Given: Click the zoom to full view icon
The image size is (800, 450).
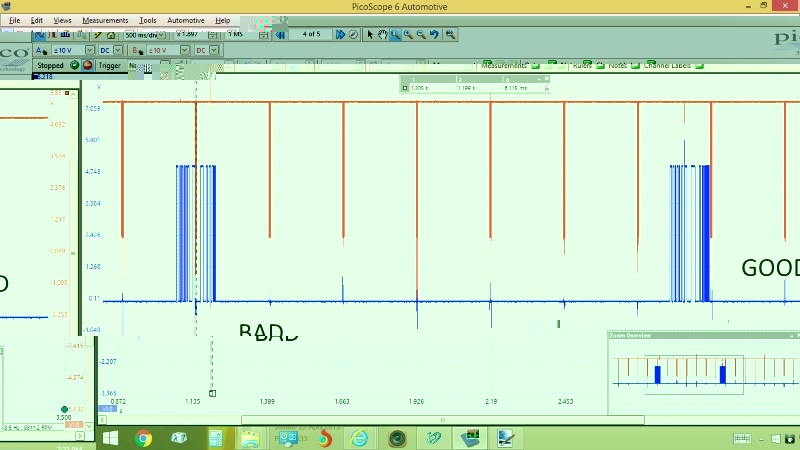Looking at the screenshot, I should (x=450, y=35).
